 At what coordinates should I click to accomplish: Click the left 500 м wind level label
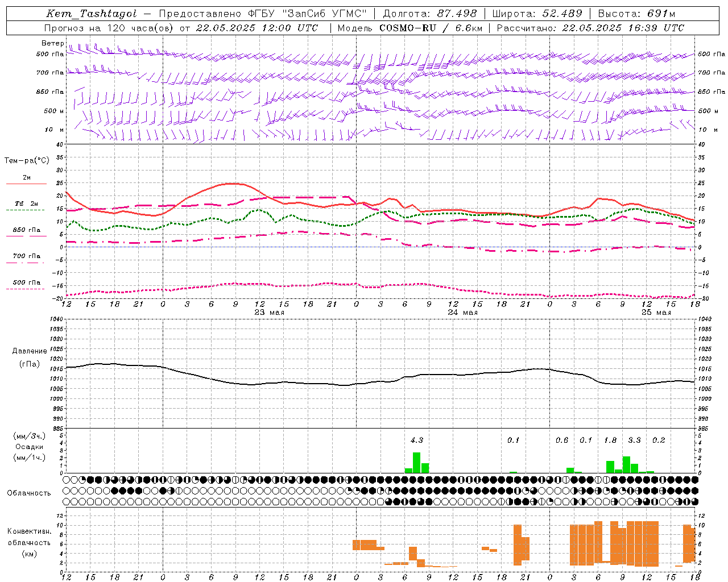pos(54,111)
